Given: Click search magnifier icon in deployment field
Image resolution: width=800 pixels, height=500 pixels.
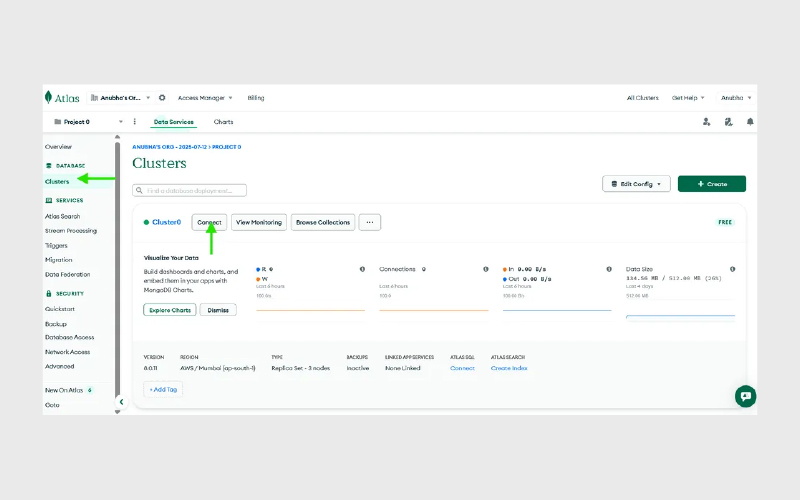Looking at the screenshot, I should click(139, 190).
